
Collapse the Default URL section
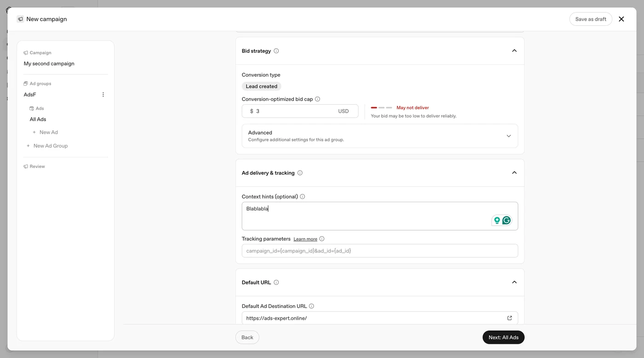514,282
